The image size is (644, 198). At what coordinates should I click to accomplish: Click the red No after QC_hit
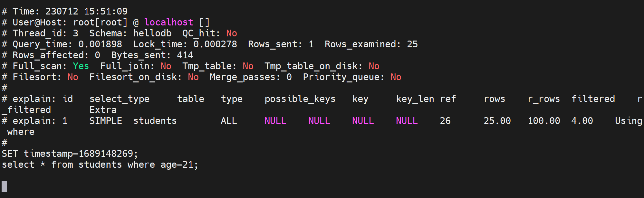[x=231, y=33]
